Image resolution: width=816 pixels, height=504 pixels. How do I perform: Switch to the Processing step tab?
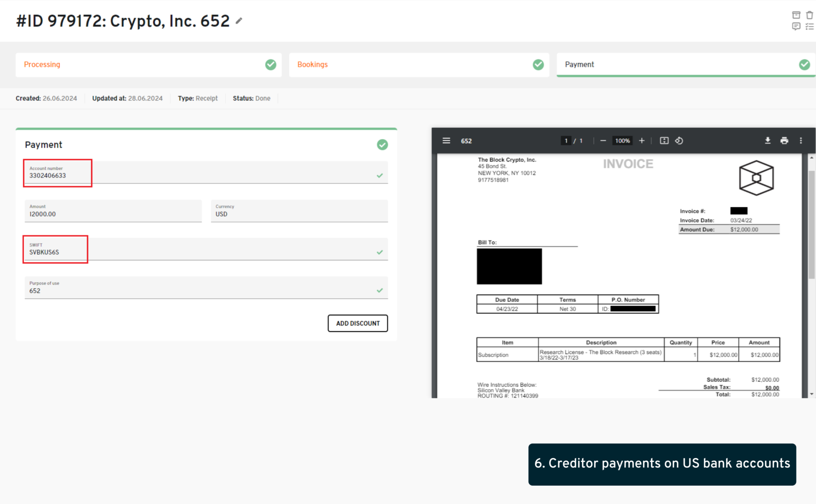point(148,65)
